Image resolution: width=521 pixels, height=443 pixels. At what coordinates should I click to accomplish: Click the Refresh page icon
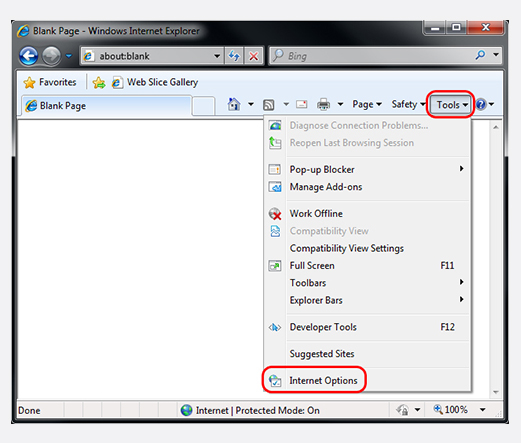click(234, 56)
